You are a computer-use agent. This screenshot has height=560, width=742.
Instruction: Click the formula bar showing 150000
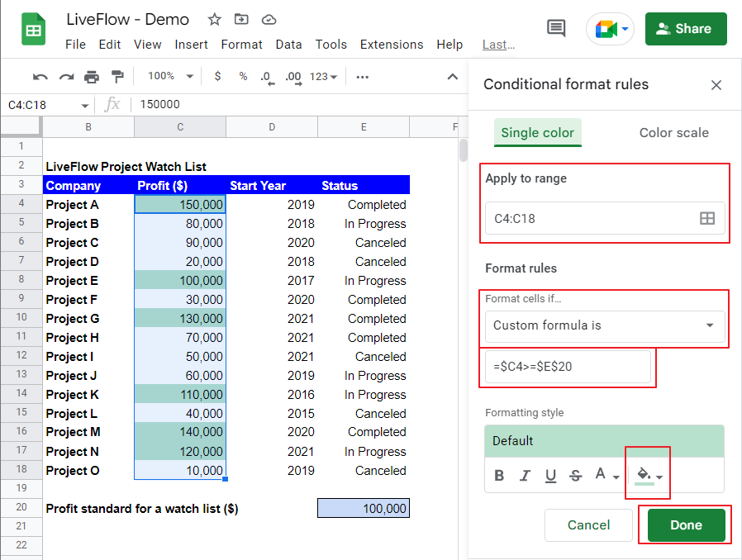(x=298, y=105)
